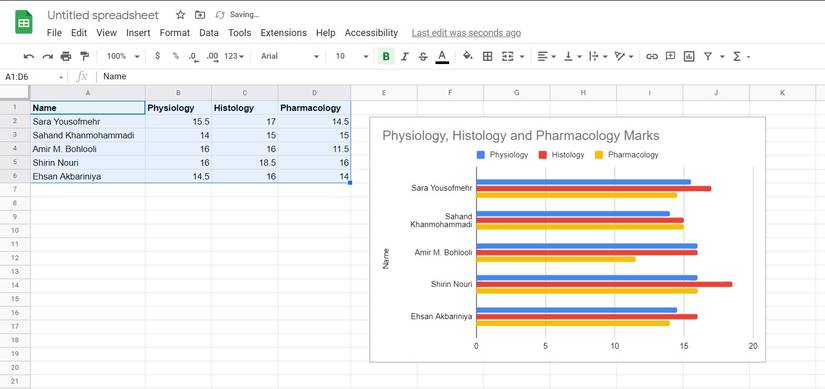Click the Insert comment icon
Screen dimensions: 825x389
[670, 56]
